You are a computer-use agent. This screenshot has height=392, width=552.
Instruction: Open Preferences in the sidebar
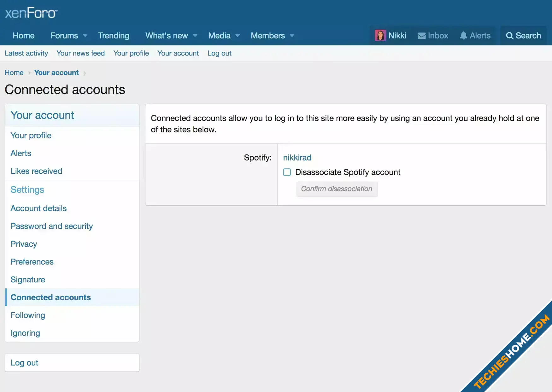pos(72,262)
